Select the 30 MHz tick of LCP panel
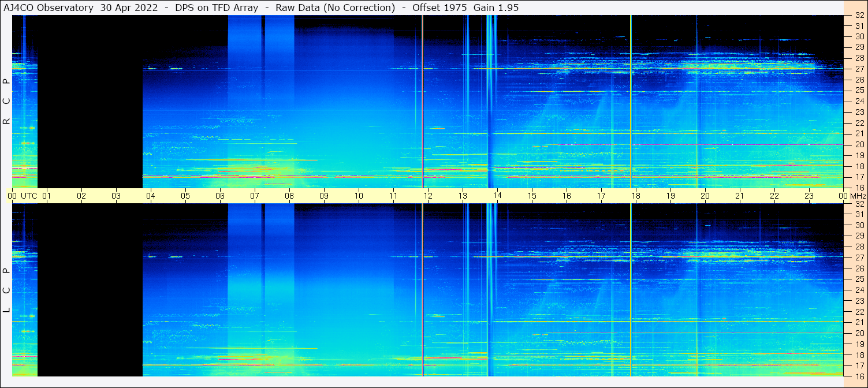 (x=859, y=225)
